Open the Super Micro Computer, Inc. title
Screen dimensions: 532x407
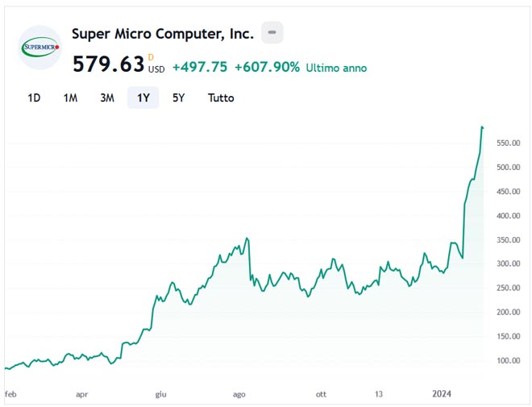163,34
